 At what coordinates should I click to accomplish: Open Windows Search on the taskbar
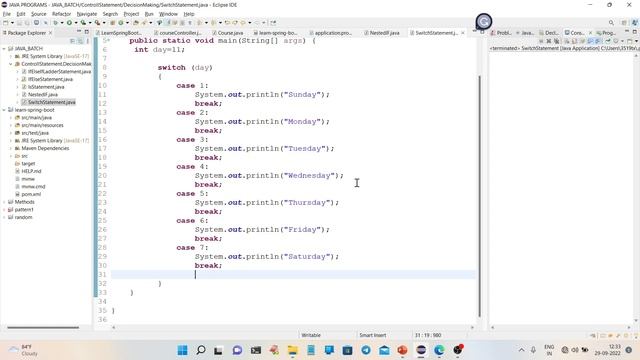tap(201, 350)
